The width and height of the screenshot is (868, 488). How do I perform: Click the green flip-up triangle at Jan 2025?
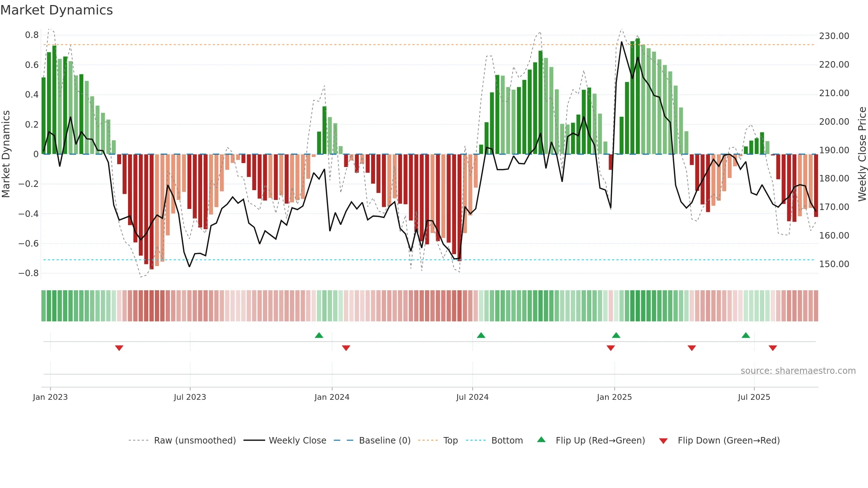(616, 335)
